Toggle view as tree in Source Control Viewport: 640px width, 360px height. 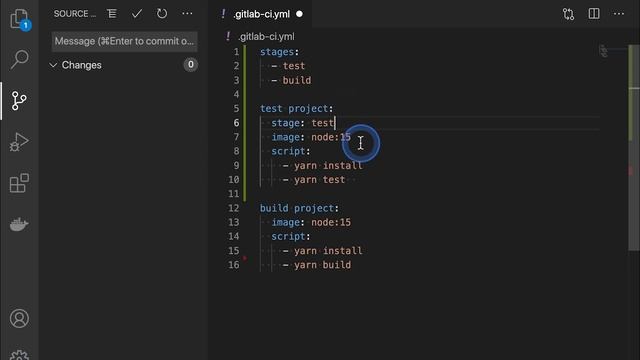112,14
